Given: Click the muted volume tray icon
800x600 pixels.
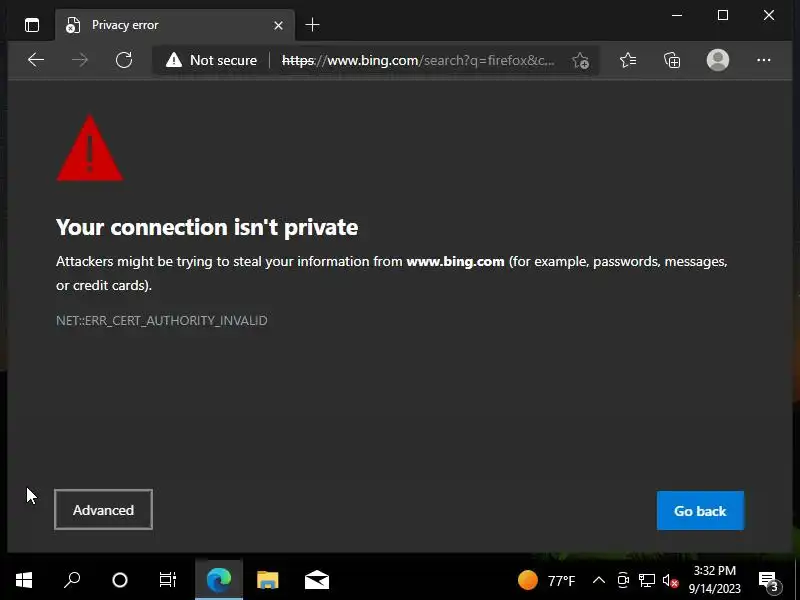Looking at the screenshot, I should [670, 580].
